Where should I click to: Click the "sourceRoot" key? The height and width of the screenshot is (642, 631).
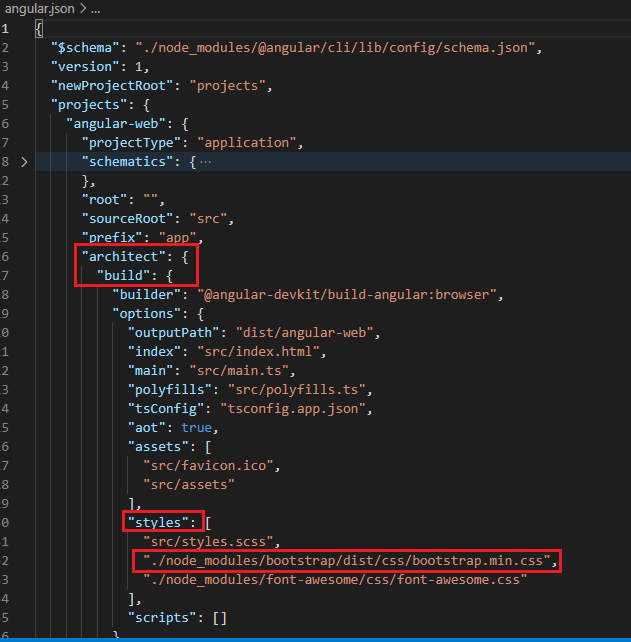tap(127, 219)
